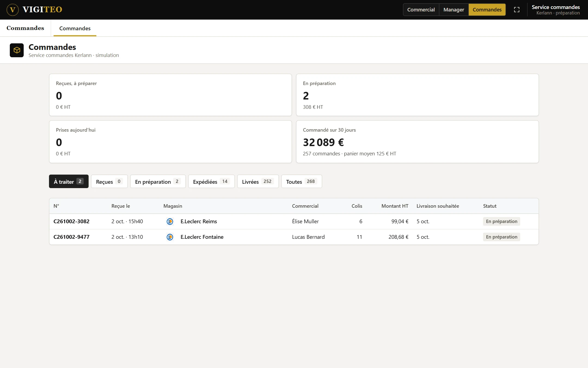Filter orders by À traiter
This screenshot has width=588, height=368.
[x=69, y=182]
